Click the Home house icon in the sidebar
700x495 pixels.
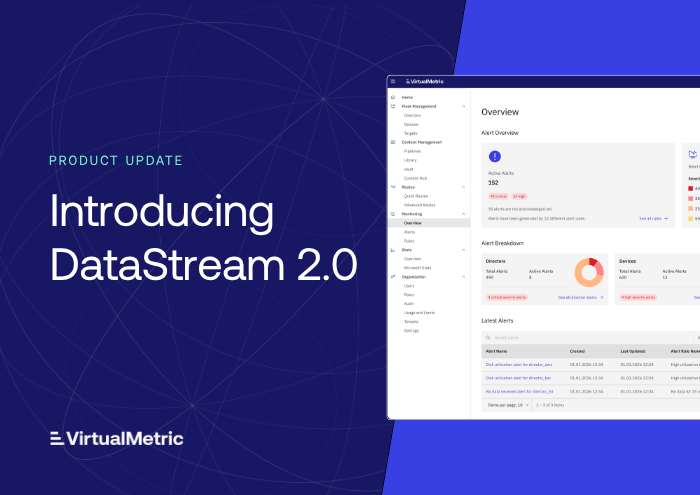(393, 97)
